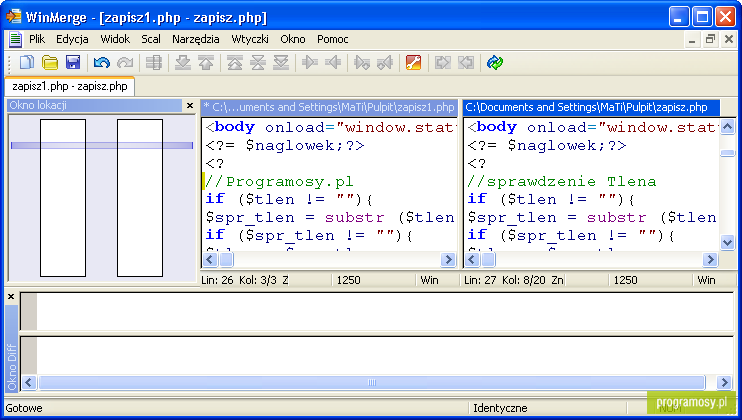Screen dimensions: 742x420
Task: Save with the floppy disk icon
Action: [73, 62]
